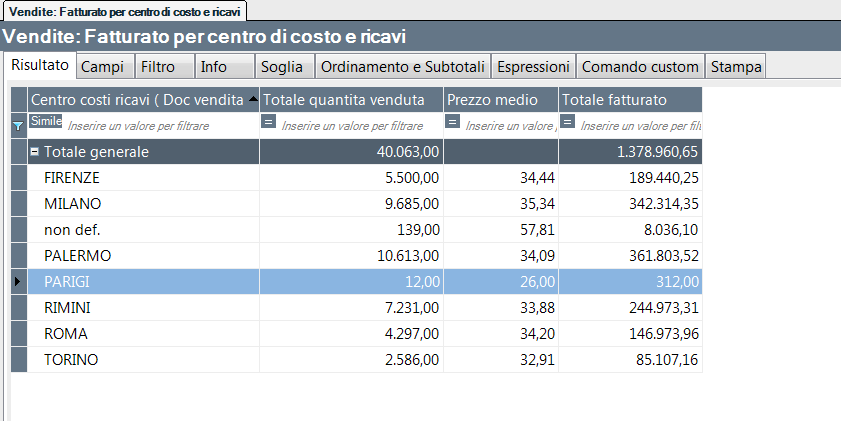Click equals operator icon for Prezzo medio filter

tap(452, 121)
